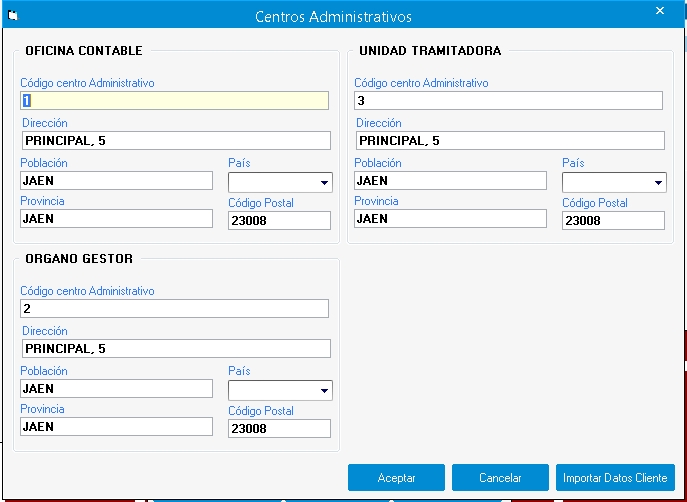Open País dropdown in Organo Gestor
The width and height of the screenshot is (687, 502).
pyautogui.click(x=280, y=390)
